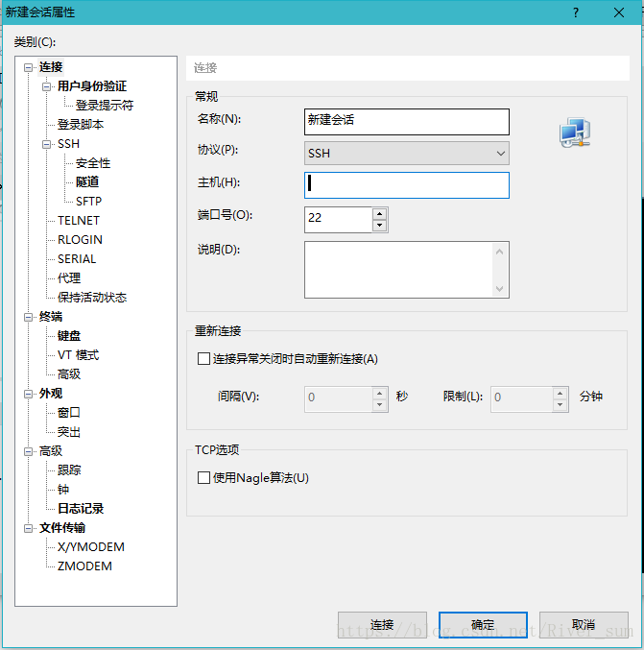Click the 端口号 number field
This screenshot has width=644, height=650.
pos(338,219)
